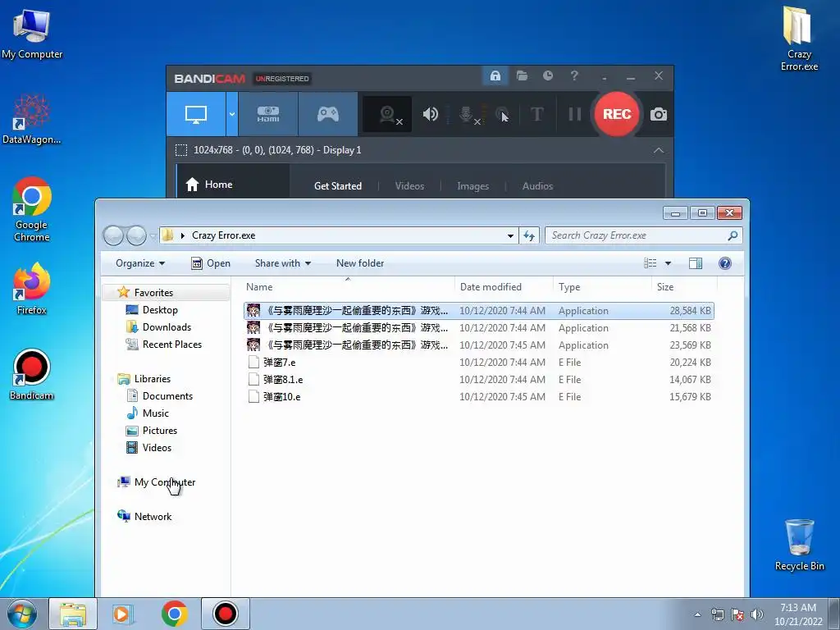Open screen mode dropdown arrow in Bandicam

232,114
